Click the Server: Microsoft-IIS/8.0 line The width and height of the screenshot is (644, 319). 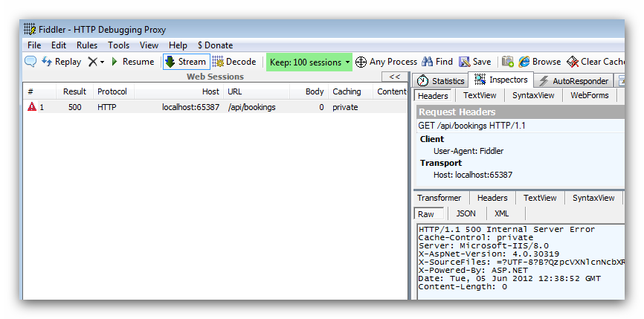tap(483, 246)
